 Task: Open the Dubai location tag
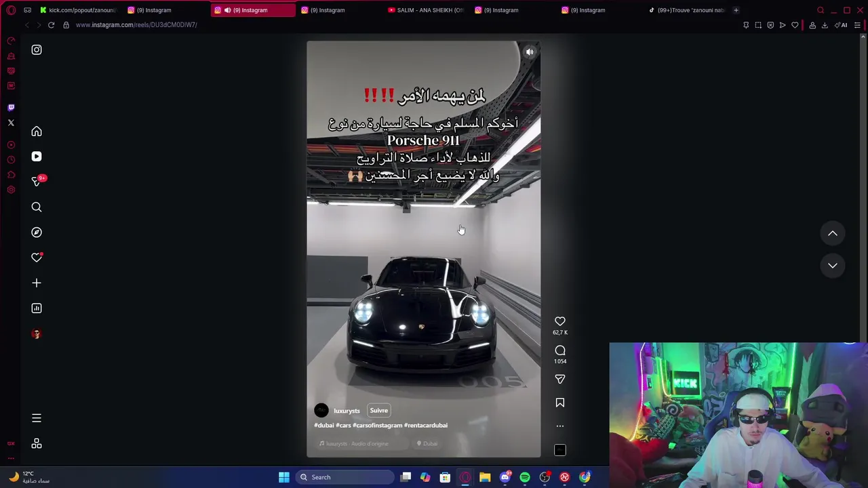pyautogui.click(x=427, y=444)
